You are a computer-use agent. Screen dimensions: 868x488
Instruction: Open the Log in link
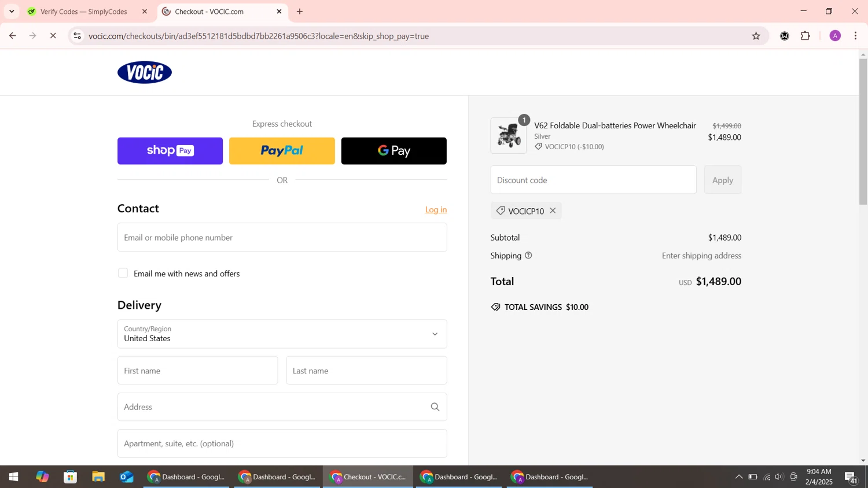436,210
